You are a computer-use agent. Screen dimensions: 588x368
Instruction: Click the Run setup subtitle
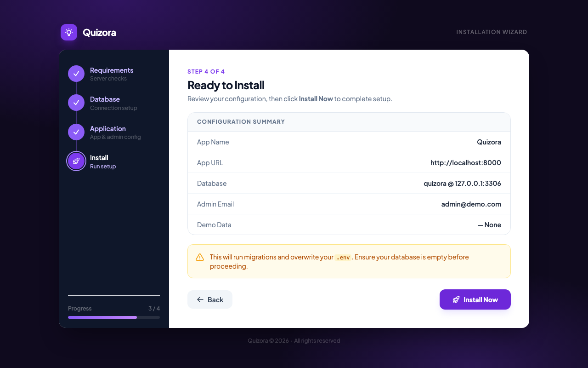coord(103,167)
